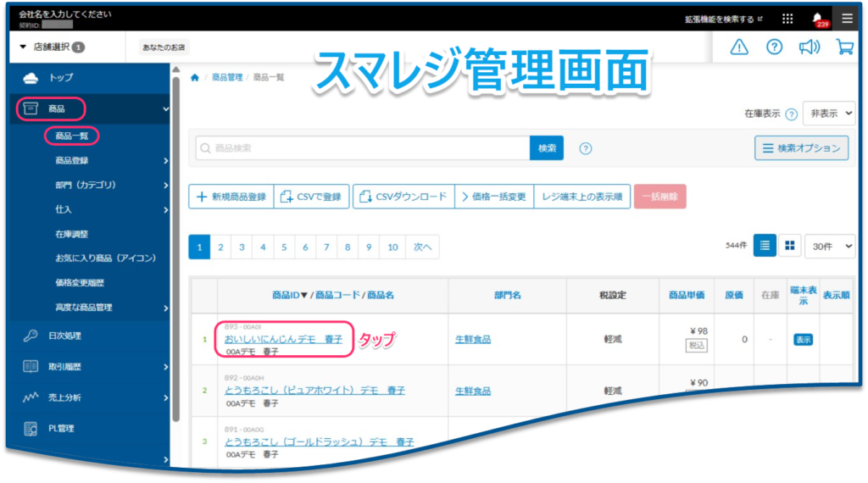The image size is (868, 483).
Task: Switch to grid tile view
Action: point(789,246)
